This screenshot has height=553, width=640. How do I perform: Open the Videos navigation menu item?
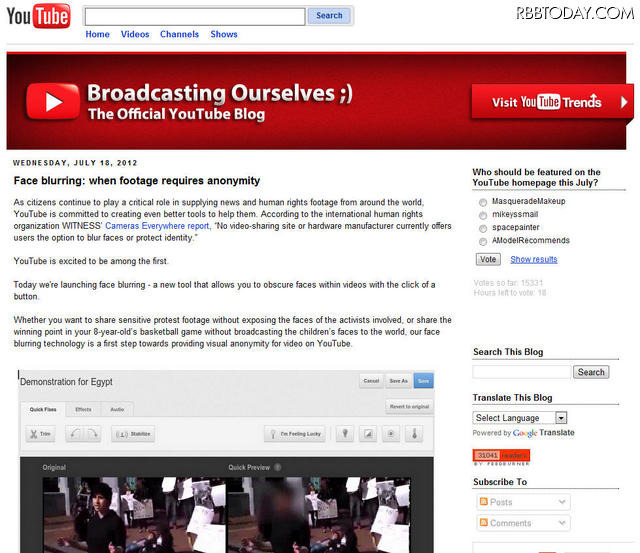tap(135, 34)
